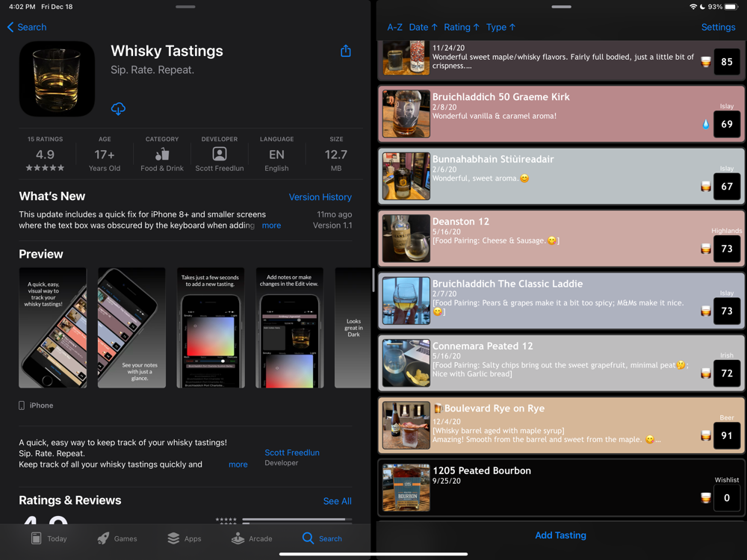Tap whisky glass icon beside score 72
This screenshot has height=560, width=747.
tap(706, 373)
